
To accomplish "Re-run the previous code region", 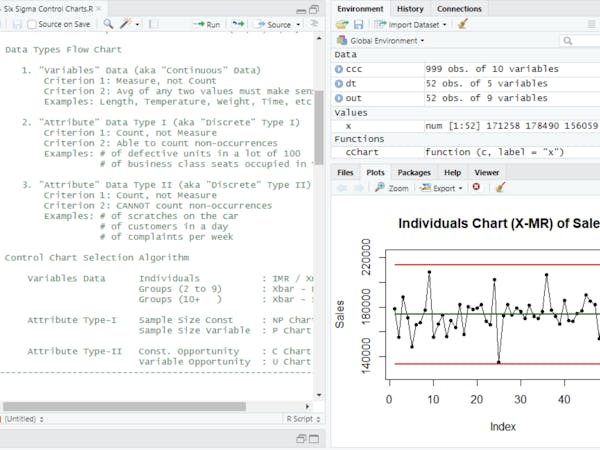I will (x=238, y=24).
